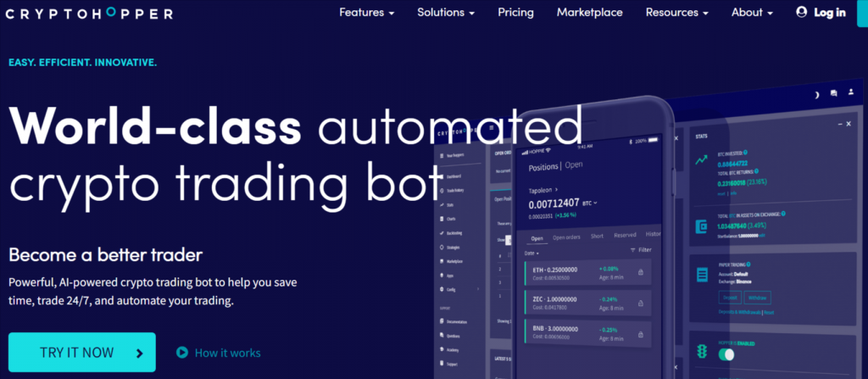Open the Filter icon on phone positions

632,250
